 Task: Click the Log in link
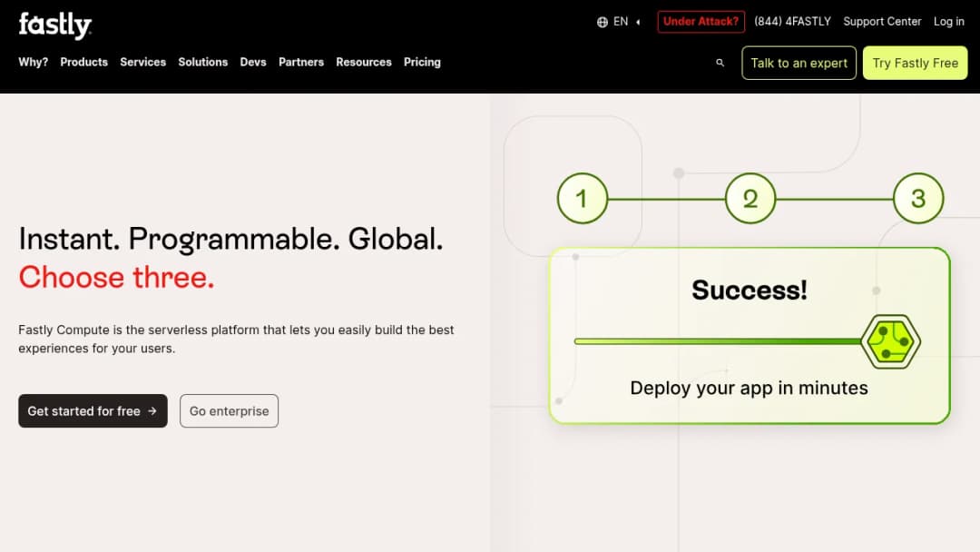949,21
